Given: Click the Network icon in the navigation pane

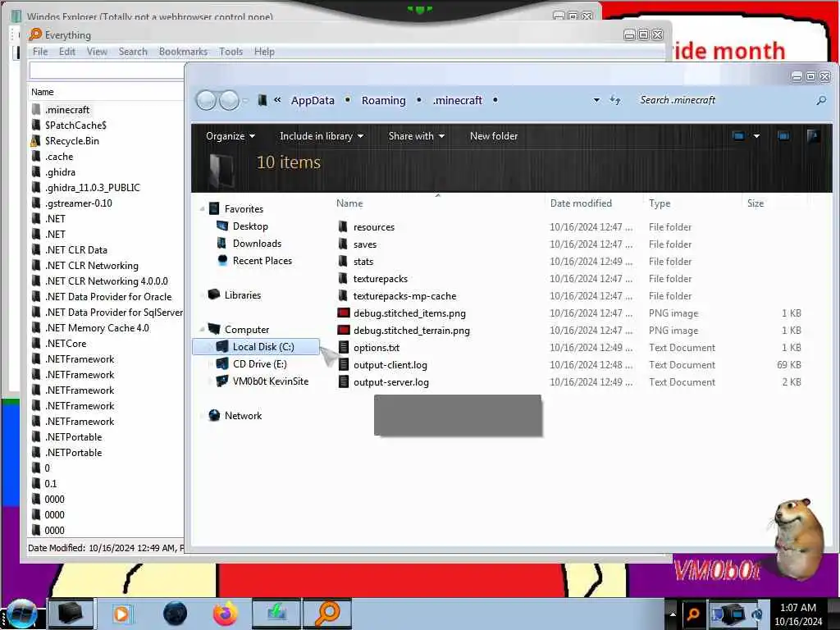Looking at the screenshot, I should (x=214, y=415).
